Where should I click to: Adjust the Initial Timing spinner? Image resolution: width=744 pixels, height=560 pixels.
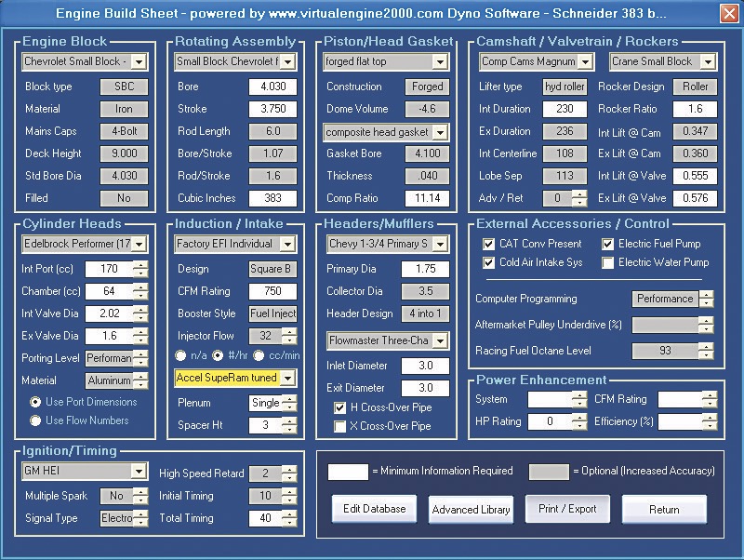click(289, 496)
